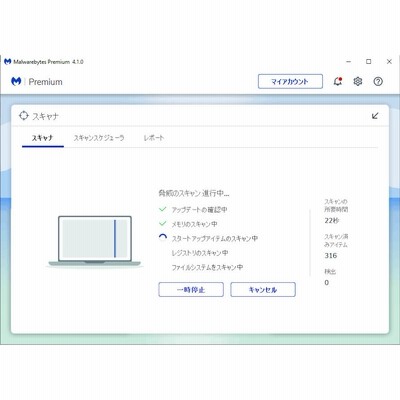The image size is (400, 400).
Task: Click the scanner crosshair icon
Action: 24,116
